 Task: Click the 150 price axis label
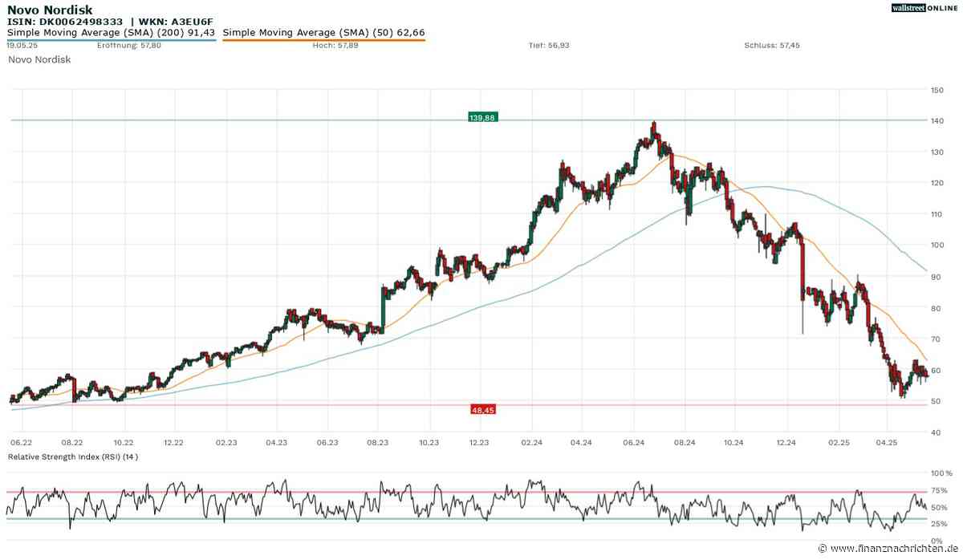coord(937,90)
